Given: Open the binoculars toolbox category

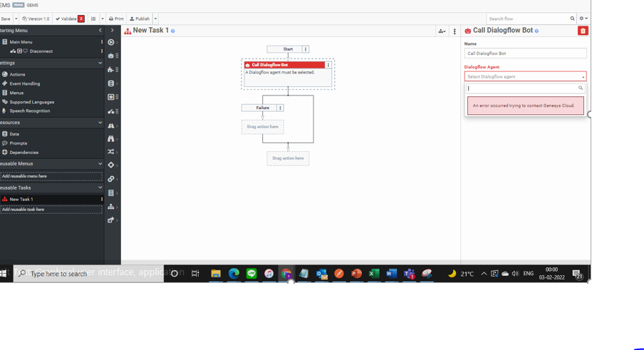Looking at the screenshot, I should pyautogui.click(x=111, y=139).
